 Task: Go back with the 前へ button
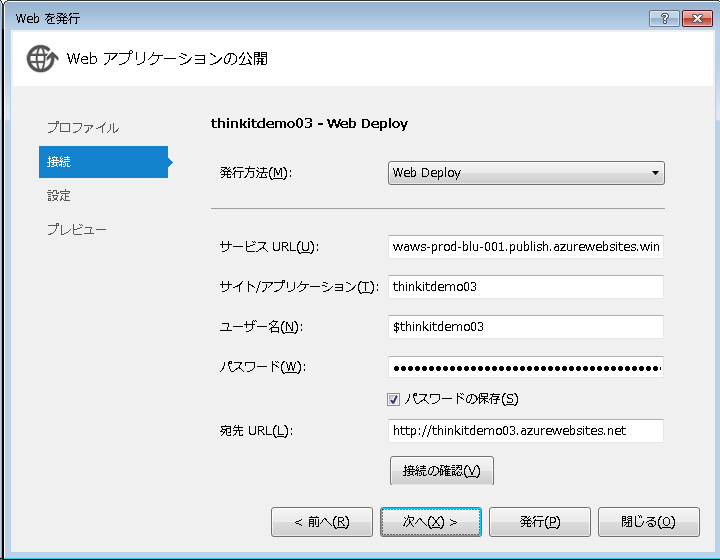click(x=322, y=522)
